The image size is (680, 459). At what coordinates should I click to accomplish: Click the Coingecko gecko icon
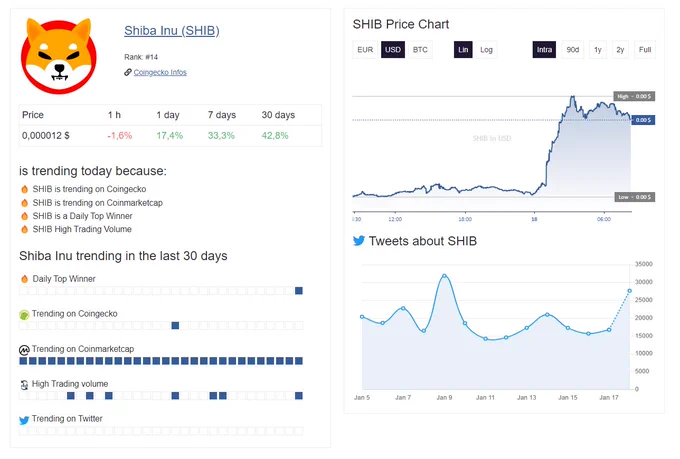tap(24, 315)
